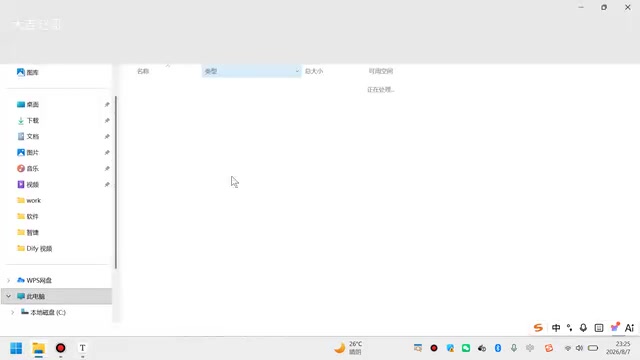Sort by the 可用空间 column header
640x360 pixels.
click(x=381, y=71)
